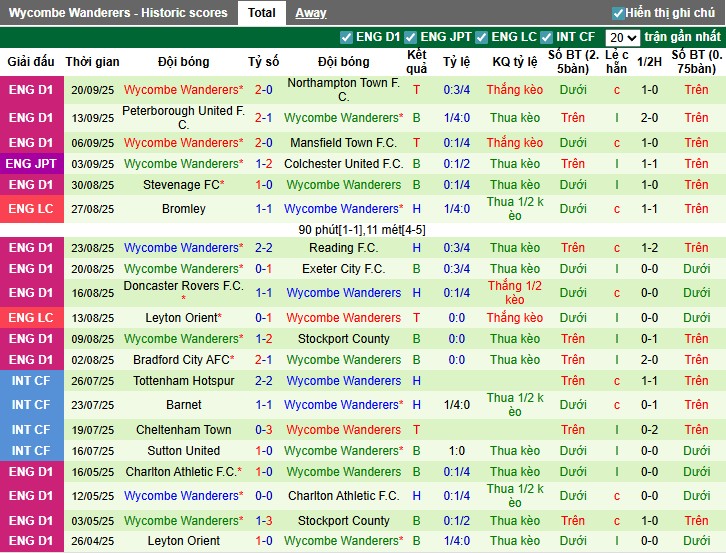Click the 2-1 score on 13/09/25
The image size is (726, 553).
click(263, 118)
